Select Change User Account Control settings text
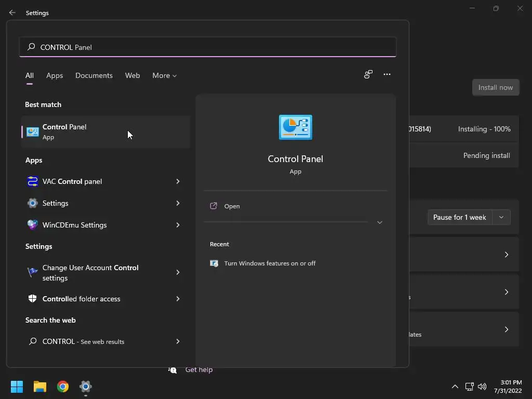Screen dimensions: 532x399 [90, 272]
